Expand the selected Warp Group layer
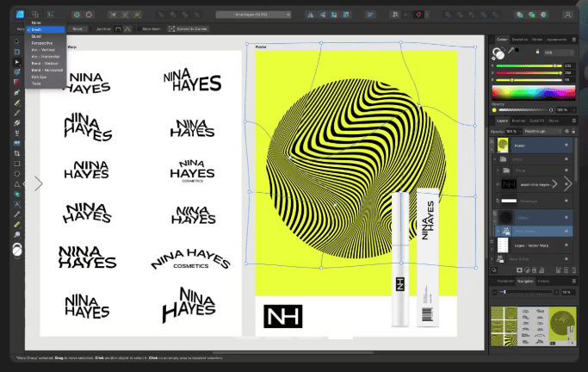Image resolution: width=588 pixels, height=372 pixels. point(498,232)
